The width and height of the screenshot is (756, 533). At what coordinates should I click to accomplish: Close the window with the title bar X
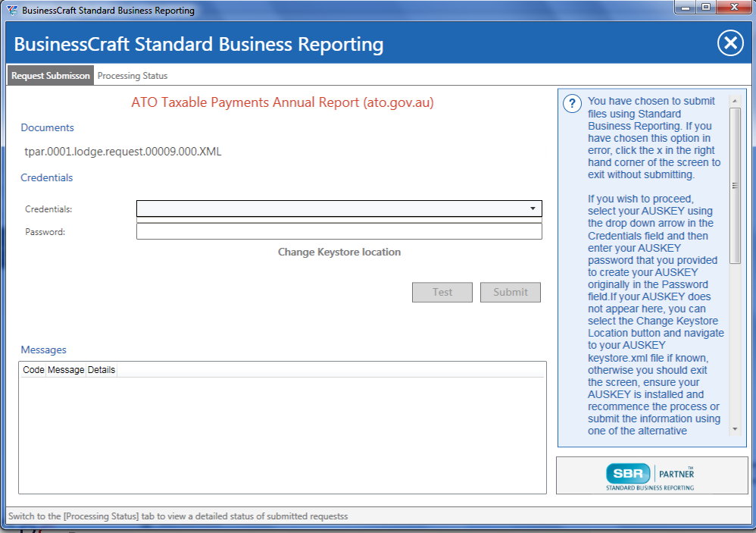click(734, 8)
